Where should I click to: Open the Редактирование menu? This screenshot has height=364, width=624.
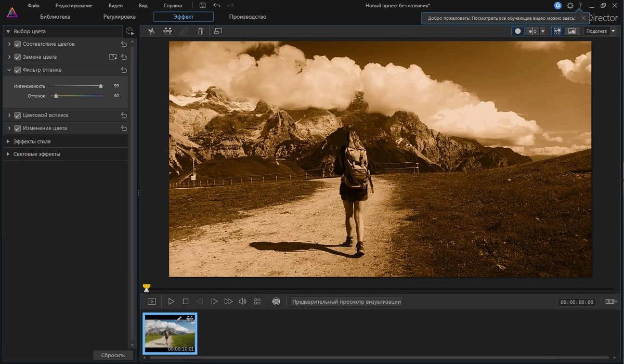[74, 5]
